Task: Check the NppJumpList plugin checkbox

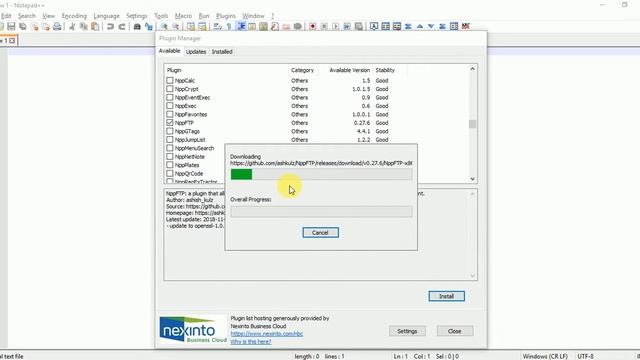Action: (x=170, y=140)
